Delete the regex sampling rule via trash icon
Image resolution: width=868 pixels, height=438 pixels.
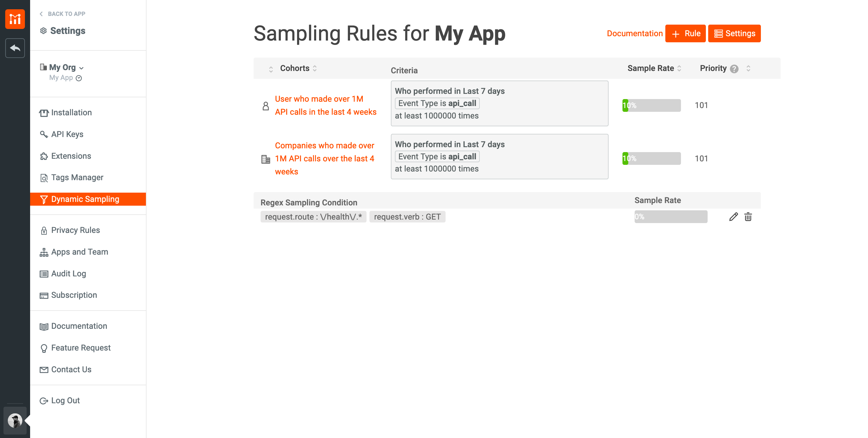point(748,217)
